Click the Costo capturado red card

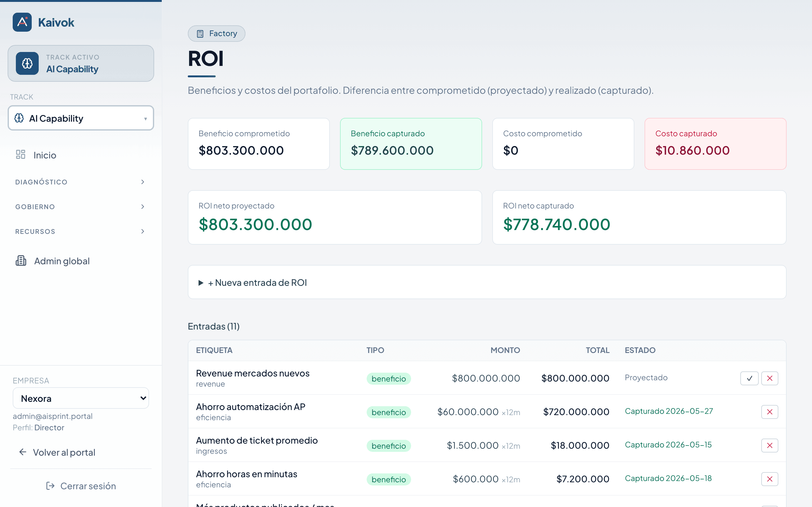715,144
